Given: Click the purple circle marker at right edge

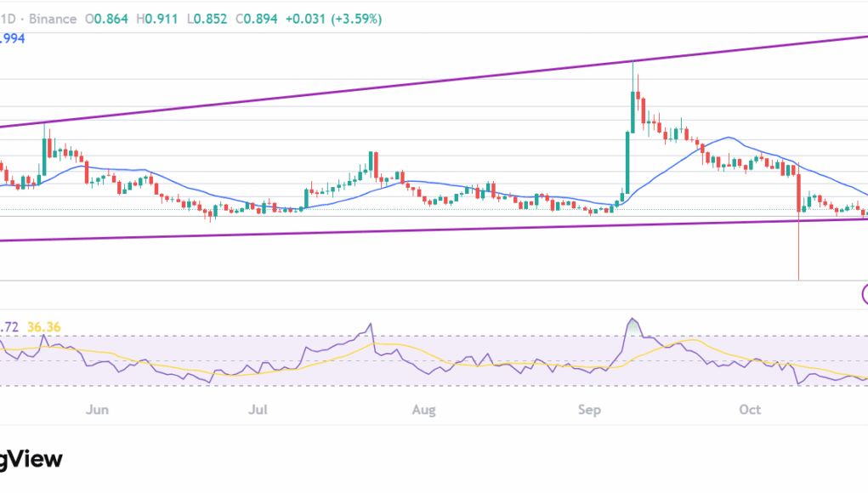Looking at the screenshot, I should coord(865,294).
